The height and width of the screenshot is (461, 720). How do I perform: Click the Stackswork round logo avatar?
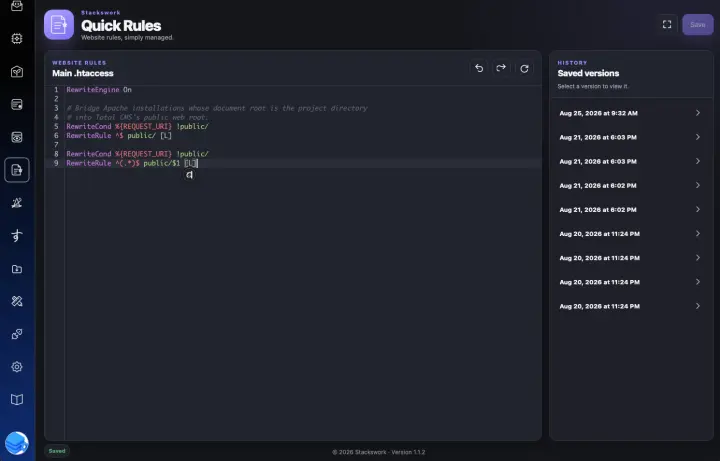point(17,444)
